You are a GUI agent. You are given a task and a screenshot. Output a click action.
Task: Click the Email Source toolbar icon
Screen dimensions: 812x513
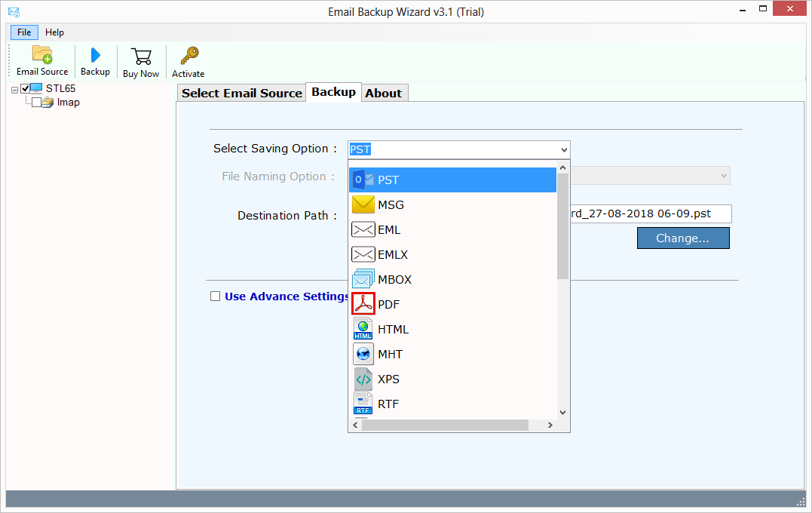point(42,54)
